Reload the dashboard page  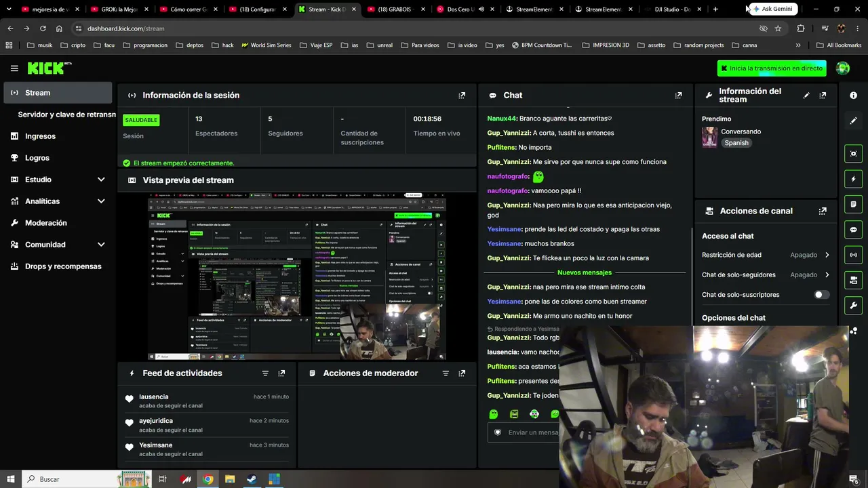(x=43, y=28)
